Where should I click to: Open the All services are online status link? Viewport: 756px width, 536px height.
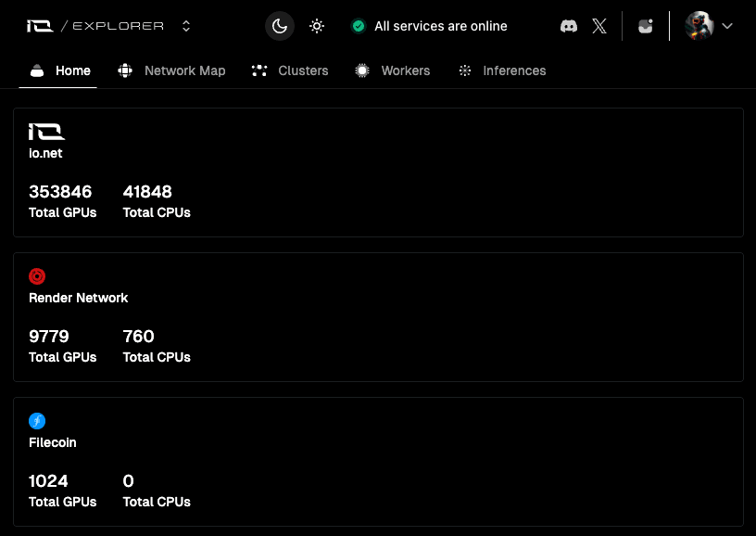point(440,26)
